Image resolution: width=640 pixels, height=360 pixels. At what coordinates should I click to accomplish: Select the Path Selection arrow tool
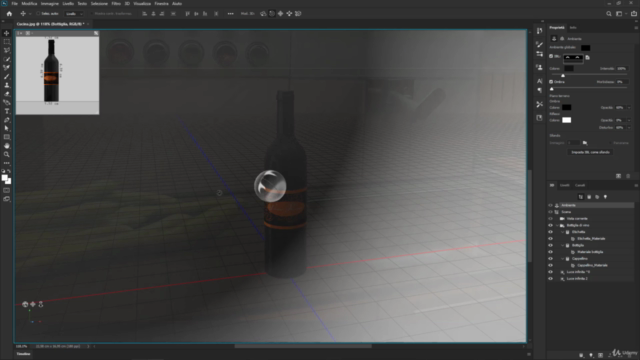tap(7, 129)
